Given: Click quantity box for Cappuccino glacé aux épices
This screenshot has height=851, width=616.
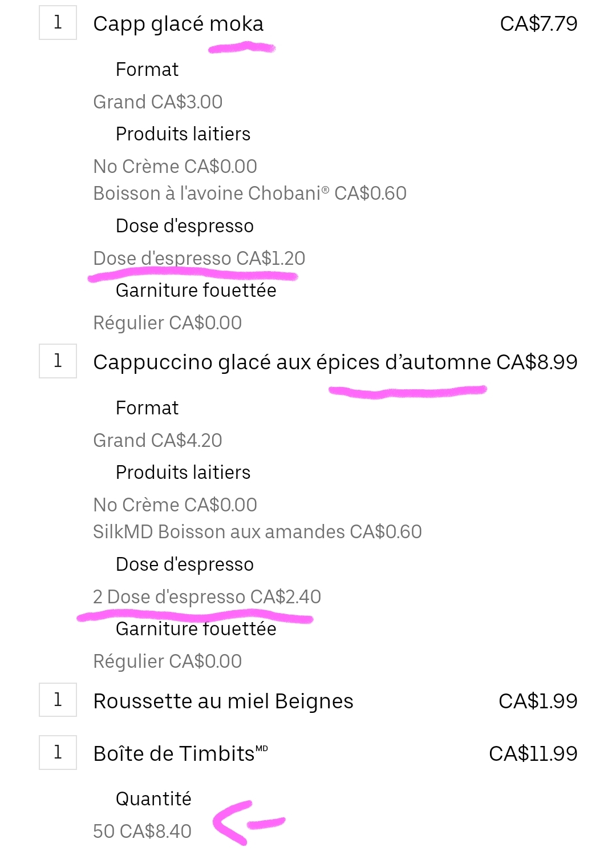Looking at the screenshot, I should pyautogui.click(x=58, y=361).
